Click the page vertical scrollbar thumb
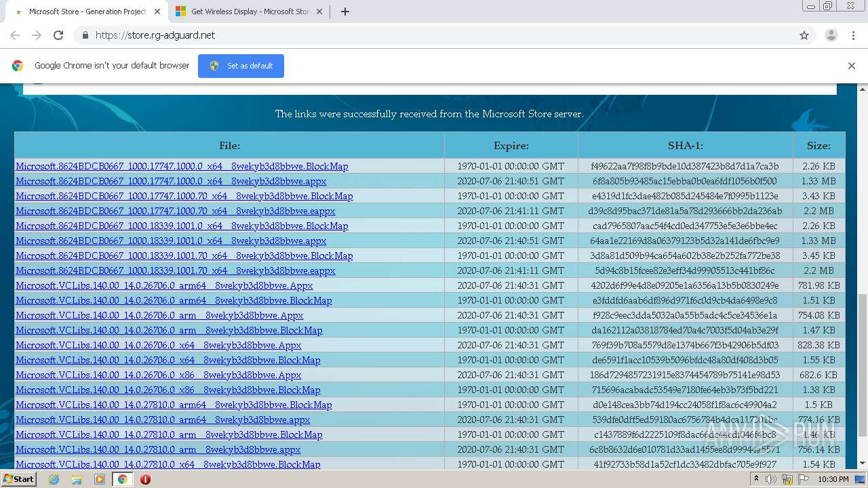The width and height of the screenshot is (868, 488). coord(863,365)
